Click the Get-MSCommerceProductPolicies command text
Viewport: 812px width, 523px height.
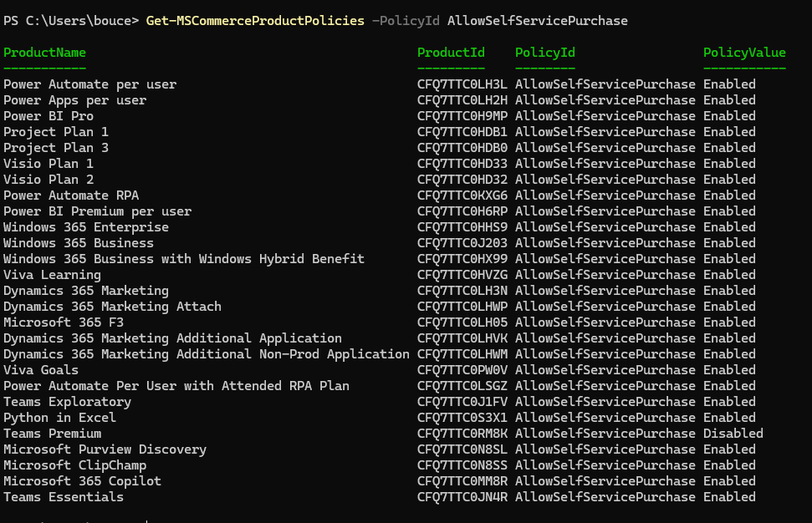click(255, 20)
